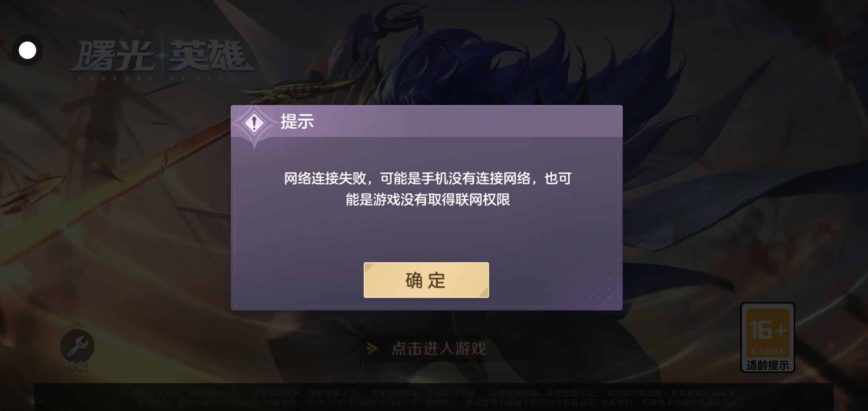Click the 网络连接失败 message first line
This screenshot has height=411, width=868.
pyautogui.click(x=428, y=178)
